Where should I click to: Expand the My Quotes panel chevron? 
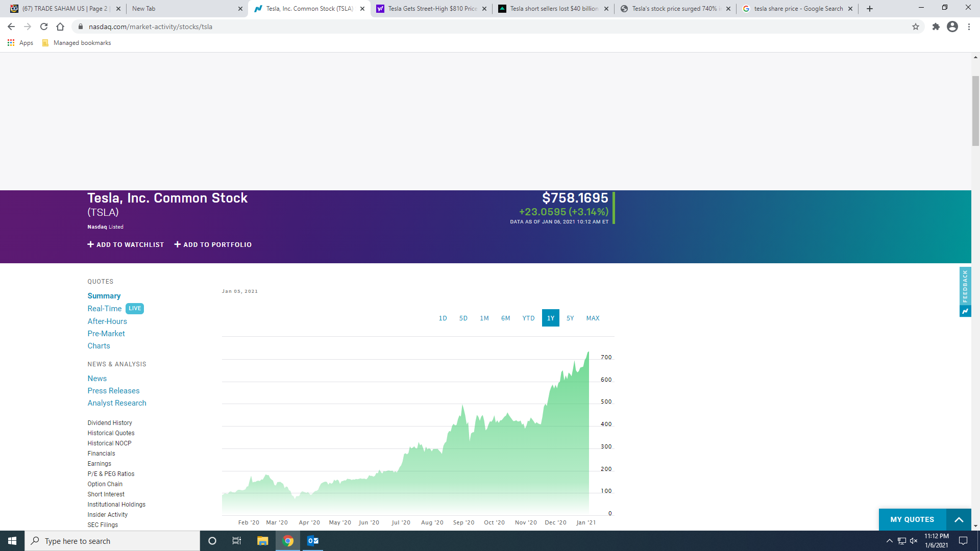pos(959,519)
